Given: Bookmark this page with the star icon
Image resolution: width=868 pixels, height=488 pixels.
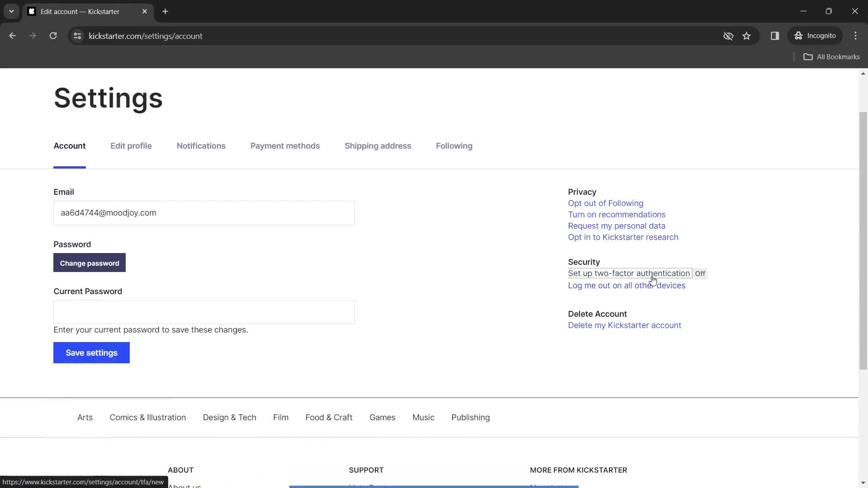Looking at the screenshot, I should [746, 36].
